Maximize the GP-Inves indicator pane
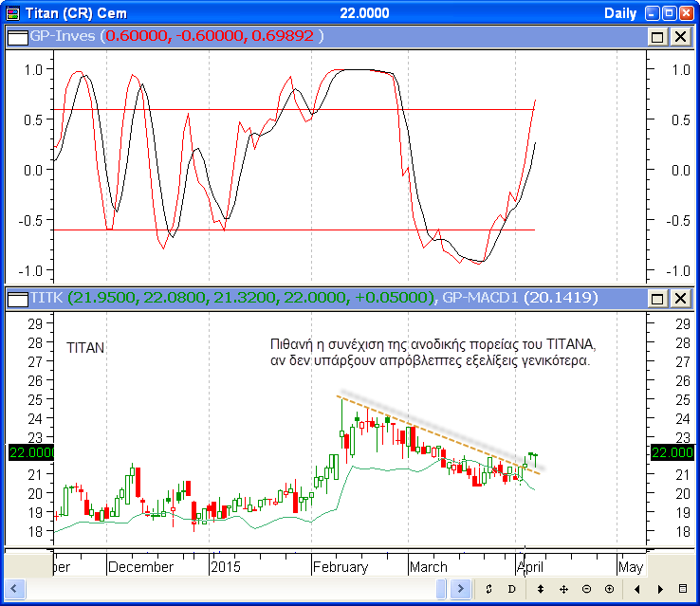The width and height of the screenshot is (700, 606). point(657,37)
